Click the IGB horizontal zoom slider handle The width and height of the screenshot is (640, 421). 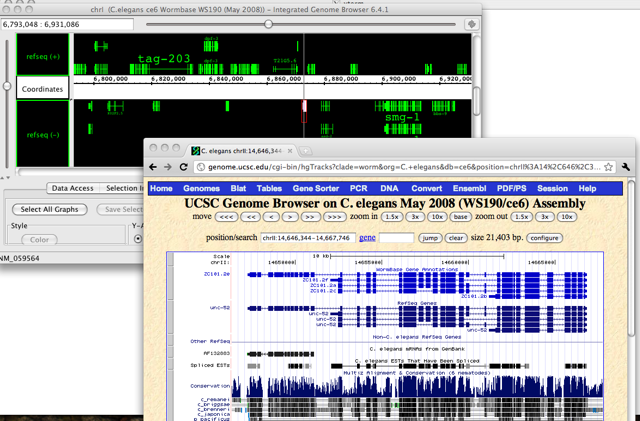pos(268,23)
